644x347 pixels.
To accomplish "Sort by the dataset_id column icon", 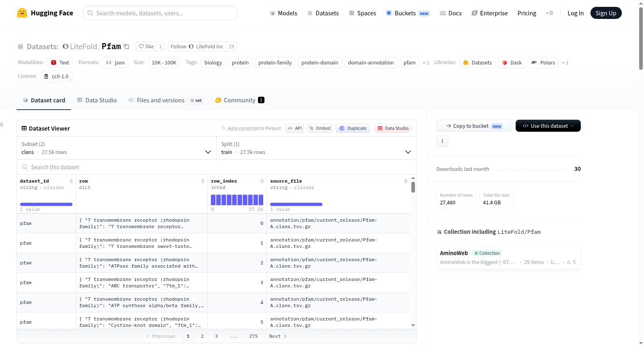I will 71,181.
